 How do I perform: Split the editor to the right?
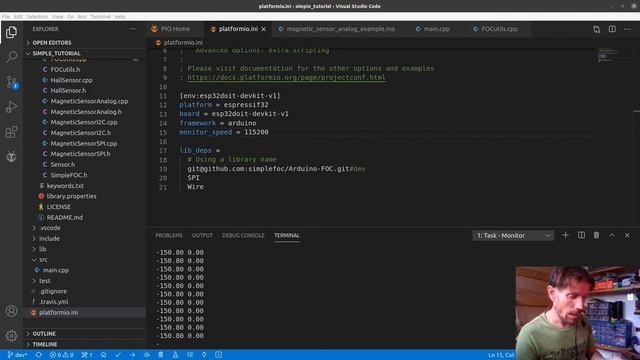[x=612, y=29]
